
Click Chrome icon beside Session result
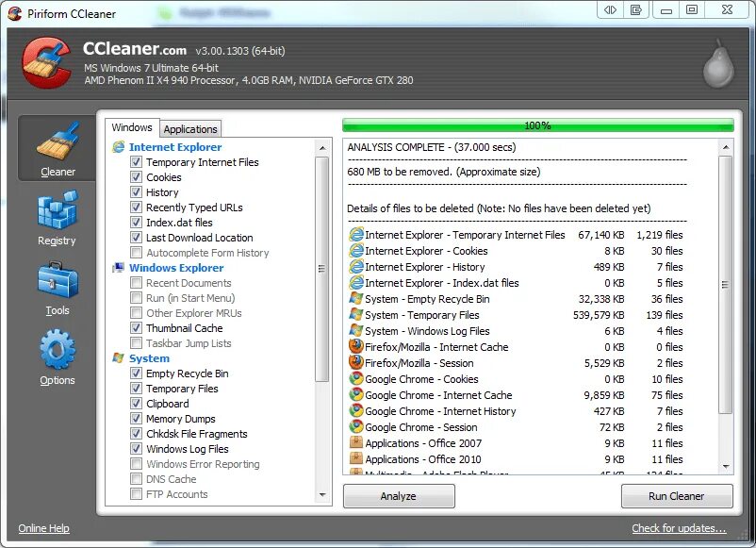click(355, 426)
